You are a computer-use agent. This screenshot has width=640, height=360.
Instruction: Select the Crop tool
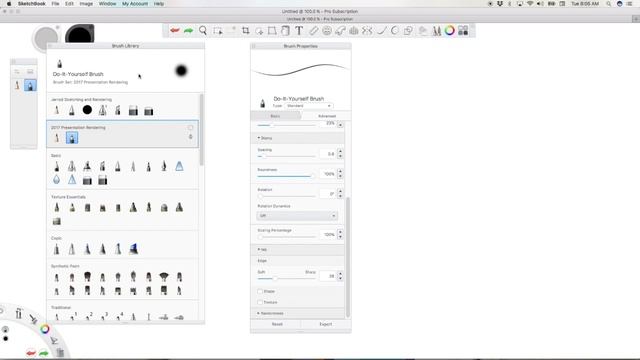[x=245, y=31]
